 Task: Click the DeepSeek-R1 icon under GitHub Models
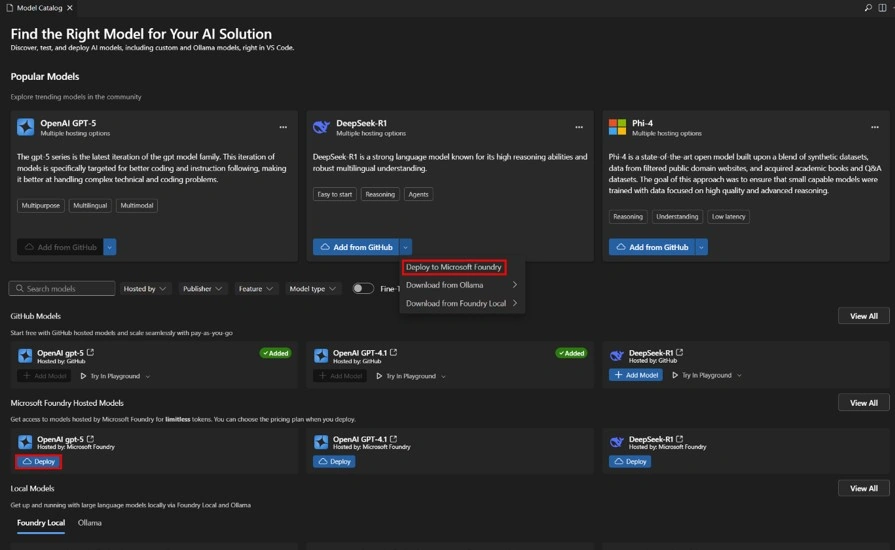pos(616,356)
